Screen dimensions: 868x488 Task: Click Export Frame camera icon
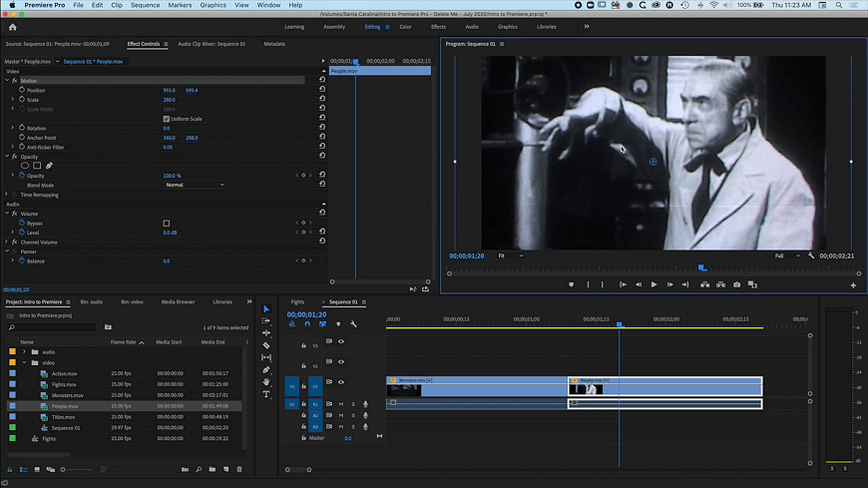(737, 284)
